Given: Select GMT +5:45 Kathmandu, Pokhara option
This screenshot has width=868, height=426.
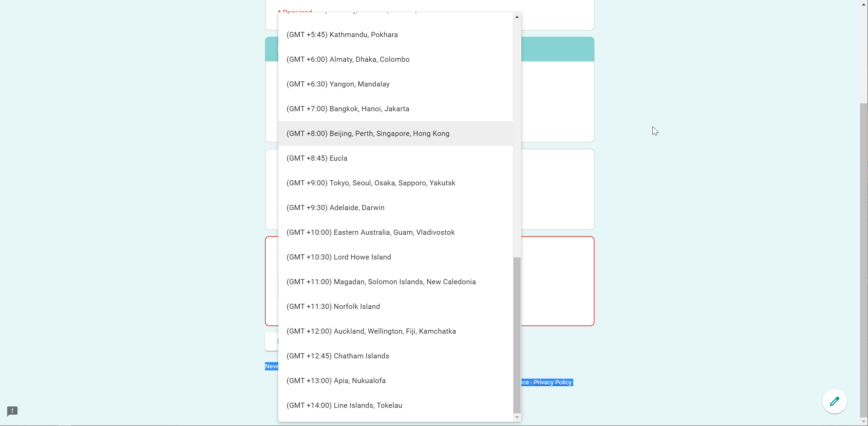Looking at the screenshot, I should coord(342,35).
